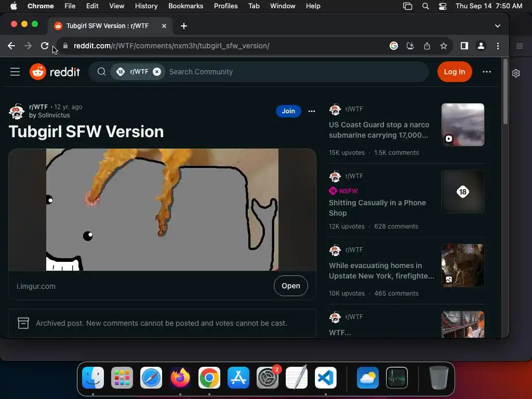Click the blurred 18+ thumbnail
The height and width of the screenshot is (399, 532).
point(462,192)
